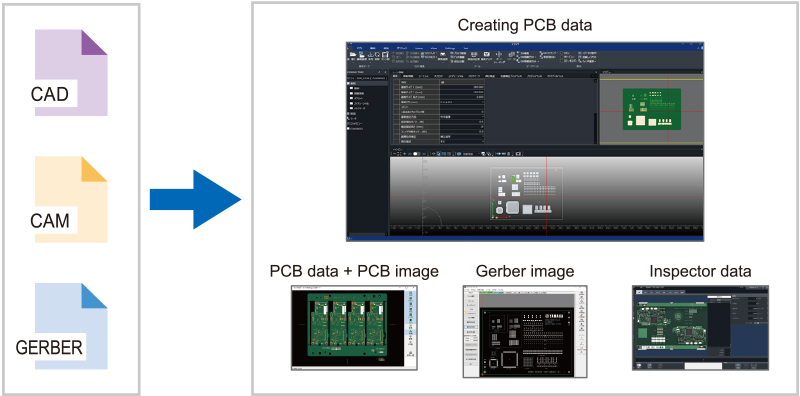
Task: Click the open-folder icon in the ribbon
Action: tap(353, 54)
